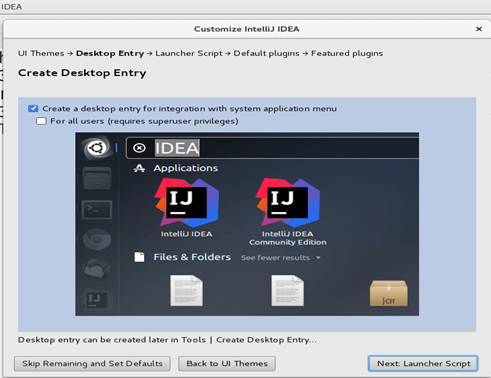This screenshot has width=491, height=378.
Task: Click IntelliJ IDEA Community Edition icon in preview
Action: [x=288, y=202]
